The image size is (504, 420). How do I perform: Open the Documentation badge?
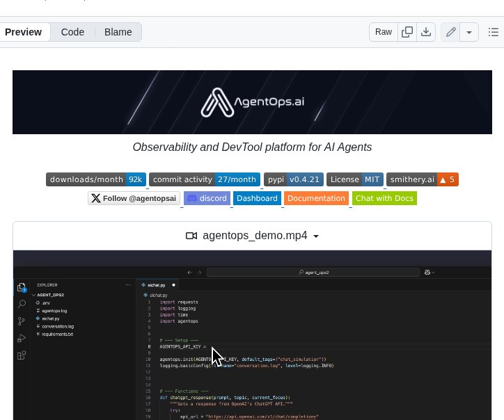(316, 198)
